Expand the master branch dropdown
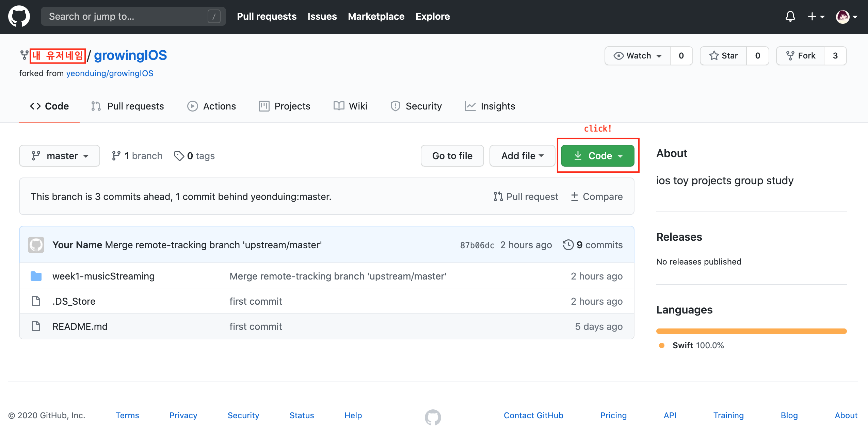Image resolution: width=868 pixels, height=440 pixels. pyautogui.click(x=60, y=156)
